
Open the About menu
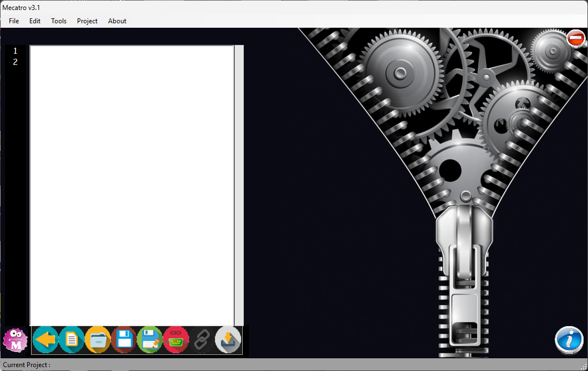coord(117,21)
